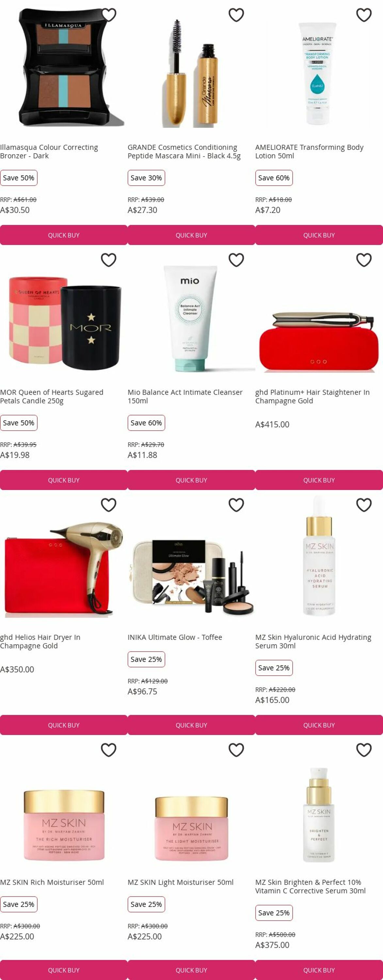The height and width of the screenshot is (980, 383).
Task: Open GRANDE Cosmetics Peptide Mascara Mini title
Action: click(184, 152)
